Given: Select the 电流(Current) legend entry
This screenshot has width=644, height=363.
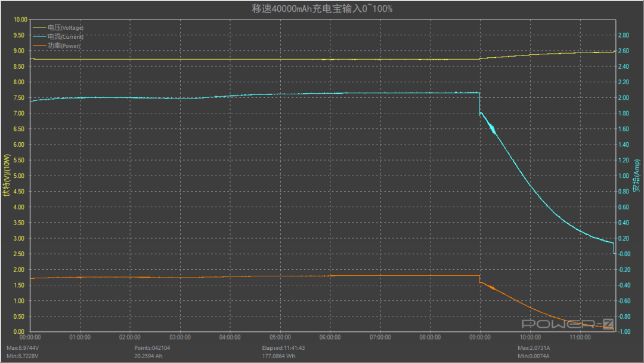Looking at the screenshot, I should (x=58, y=36).
